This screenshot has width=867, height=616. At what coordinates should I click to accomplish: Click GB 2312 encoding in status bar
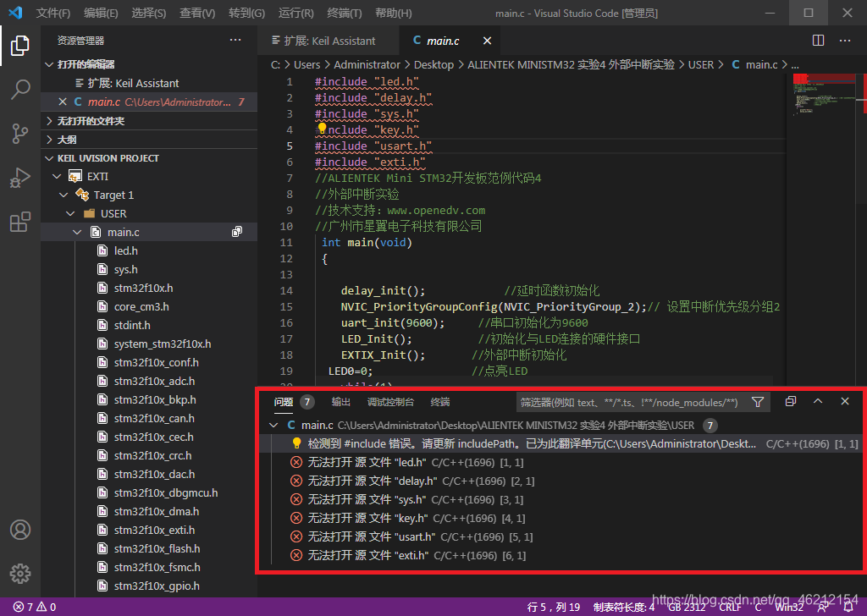687,607
